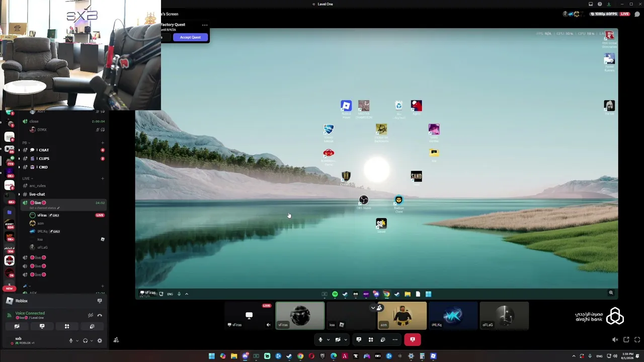Click Voice Connected status text
The height and width of the screenshot is (362, 644).
point(30,313)
